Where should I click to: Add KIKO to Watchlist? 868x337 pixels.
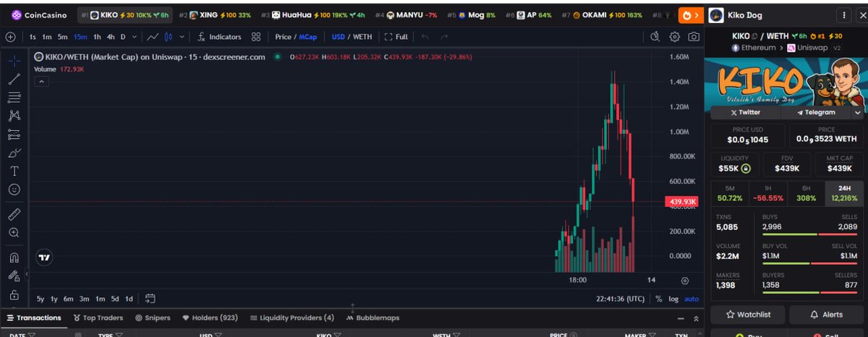tap(748, 315)
